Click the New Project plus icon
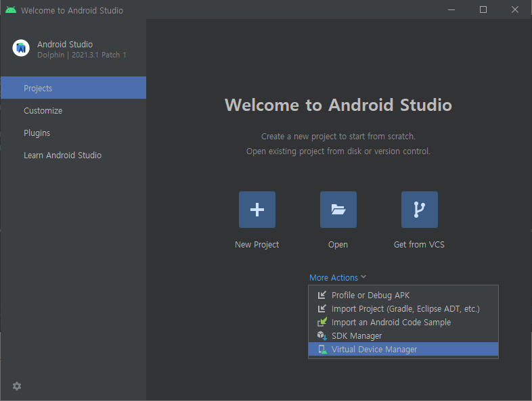This screenshot has height=401, width=532. click(x=257, y=210)
